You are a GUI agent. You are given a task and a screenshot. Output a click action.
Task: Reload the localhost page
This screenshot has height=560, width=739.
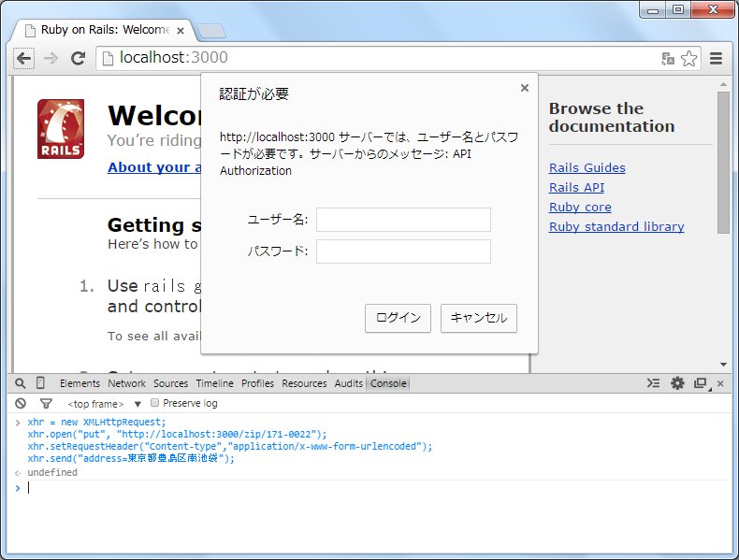coord(78,58)
